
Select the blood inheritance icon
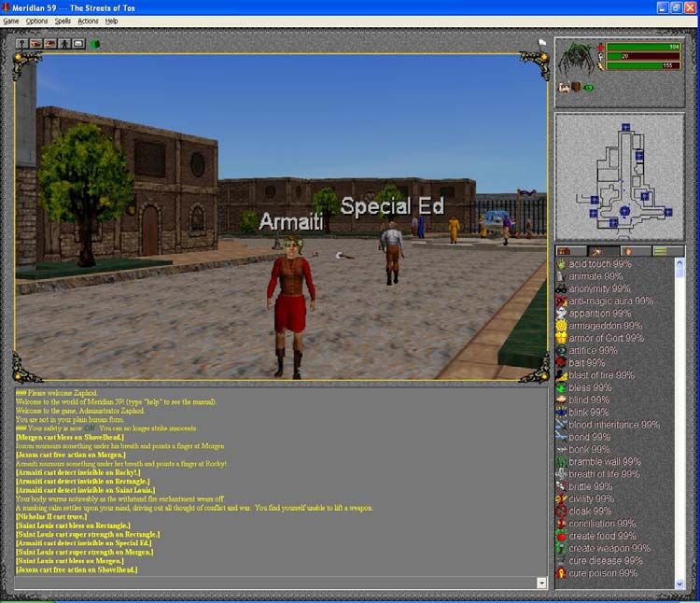pyautogui.click(x=561, y=425)
